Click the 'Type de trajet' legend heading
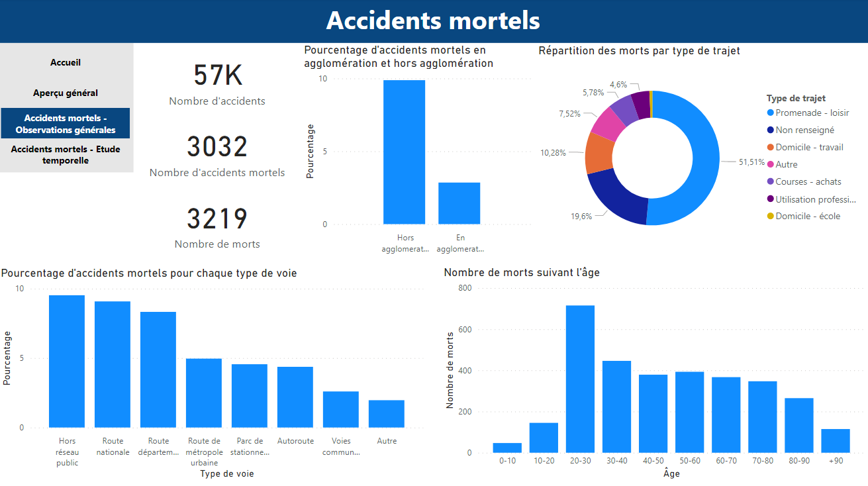 (796, 99)
